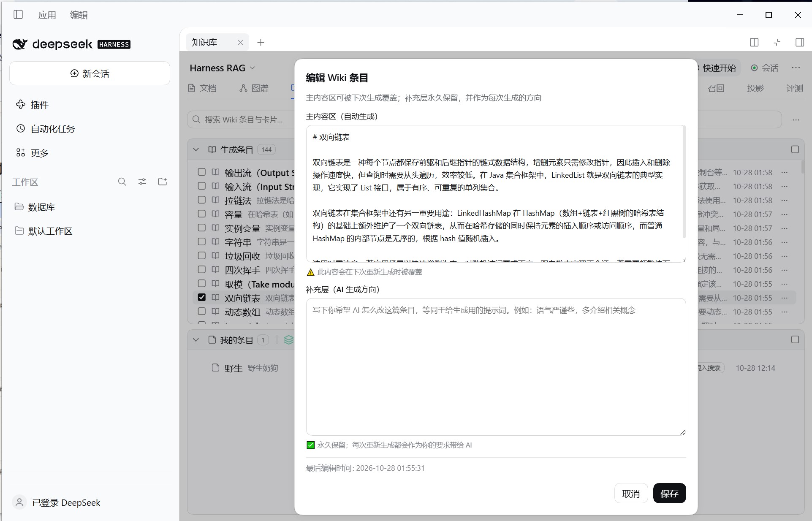Collapse the 生成条目 section

(x=196, y=149)
